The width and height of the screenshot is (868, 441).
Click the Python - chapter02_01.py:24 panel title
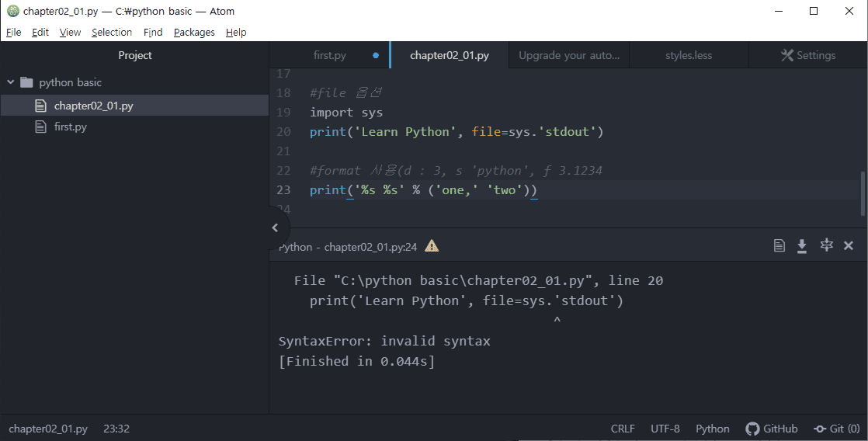pos(348,247)
